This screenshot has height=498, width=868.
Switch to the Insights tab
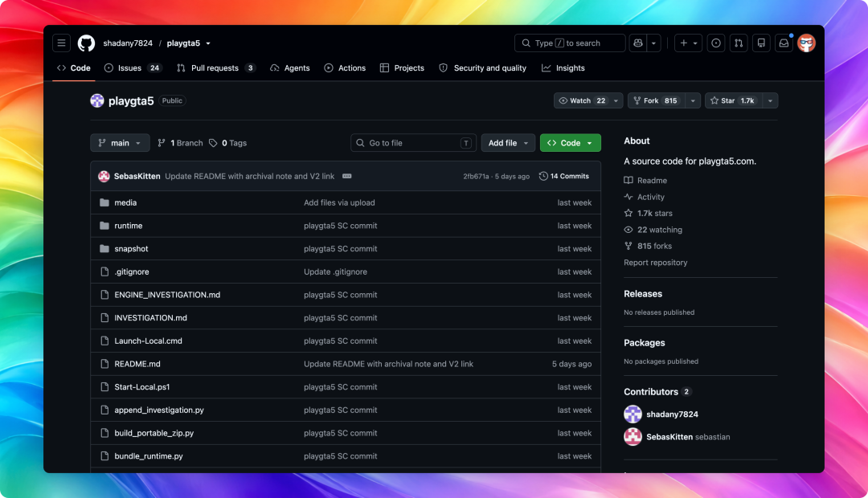563,68
